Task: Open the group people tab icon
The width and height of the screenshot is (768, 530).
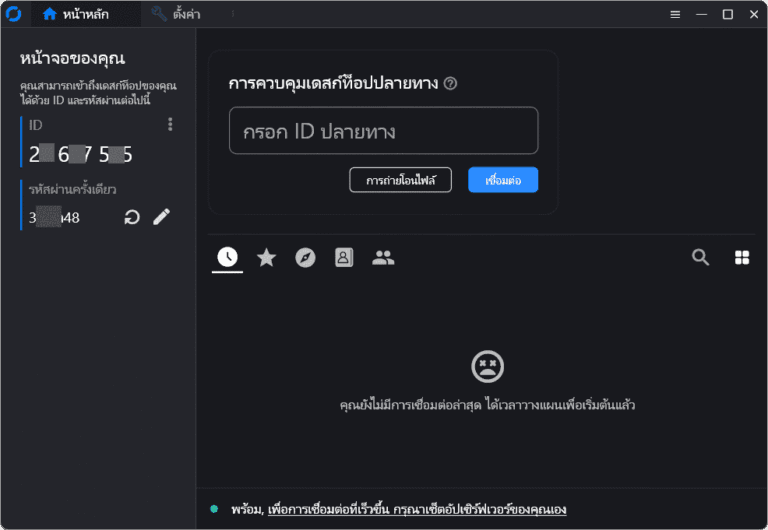Action: click(383, 258)
